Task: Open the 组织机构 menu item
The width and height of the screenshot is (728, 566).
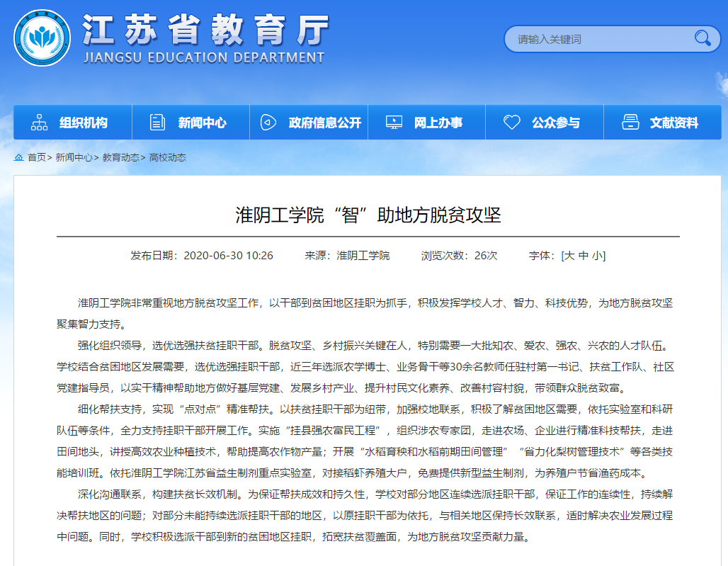Action: point(84,123)
